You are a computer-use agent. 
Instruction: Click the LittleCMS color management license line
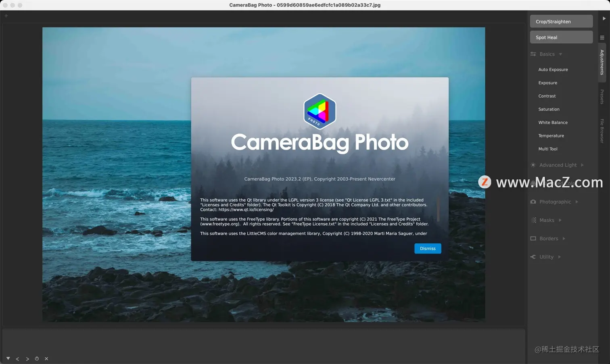tap(313, 233)
